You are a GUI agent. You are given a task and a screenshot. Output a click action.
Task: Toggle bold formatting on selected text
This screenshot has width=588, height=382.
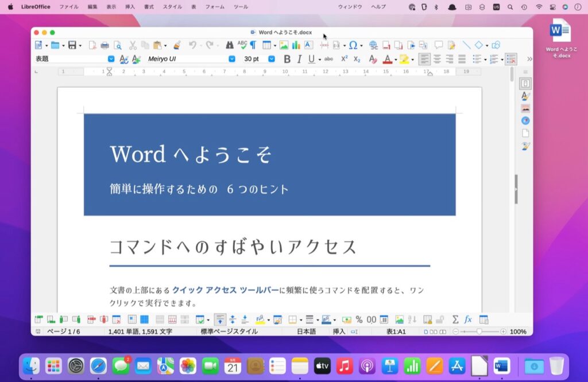click(287, 59)
